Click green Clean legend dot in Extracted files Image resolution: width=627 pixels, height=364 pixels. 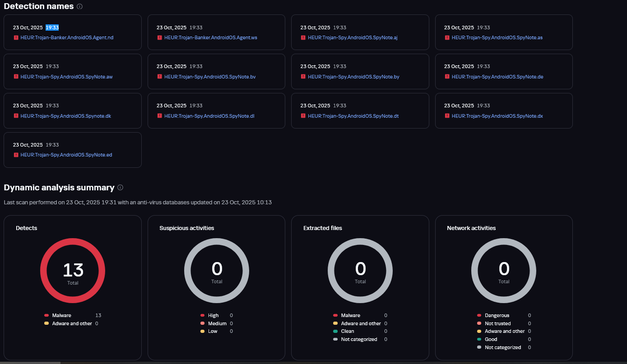(x=335, y=332)
